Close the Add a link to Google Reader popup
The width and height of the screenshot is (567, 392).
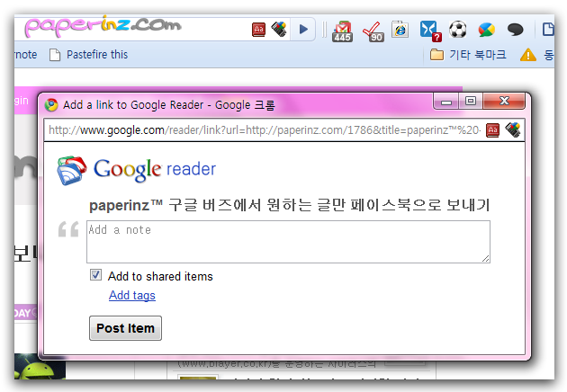pos(504,101)
